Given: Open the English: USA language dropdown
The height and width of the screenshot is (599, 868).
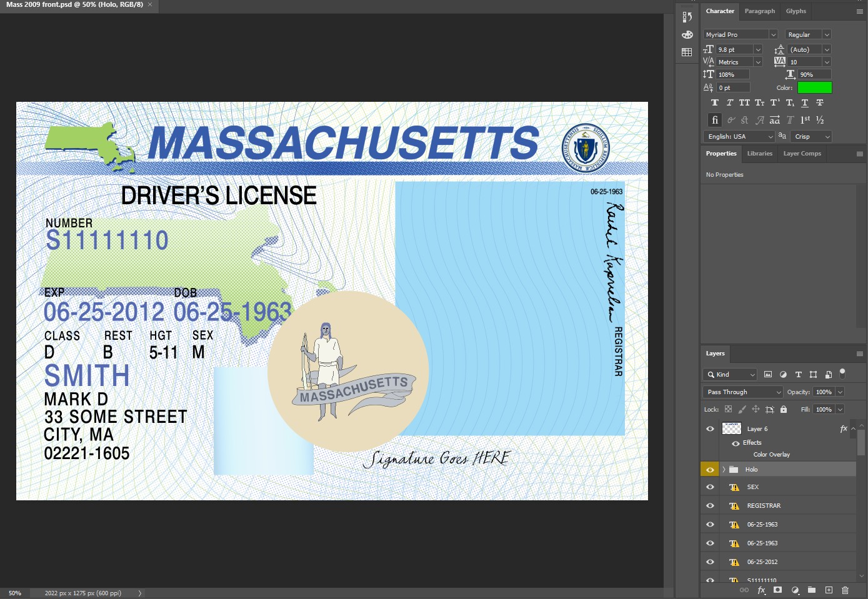Looking at the screenshot, I should (739, 136).
